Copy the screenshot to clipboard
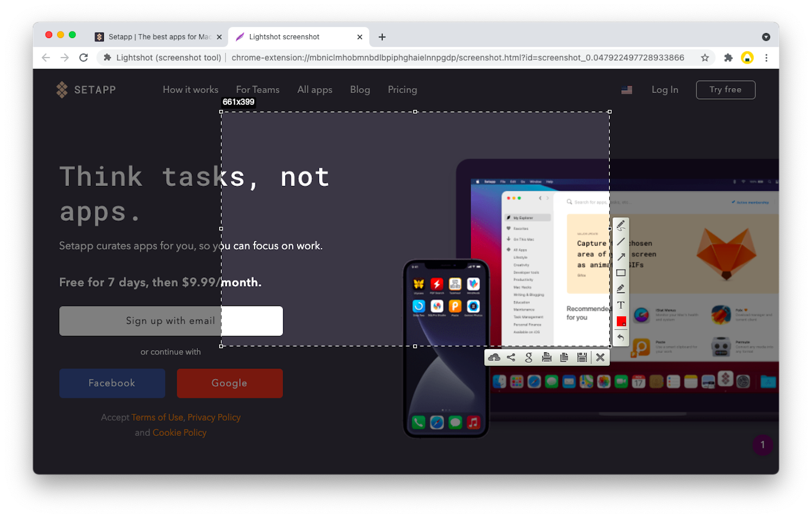Viewport: 812px width, 518px height. [564, 357]
